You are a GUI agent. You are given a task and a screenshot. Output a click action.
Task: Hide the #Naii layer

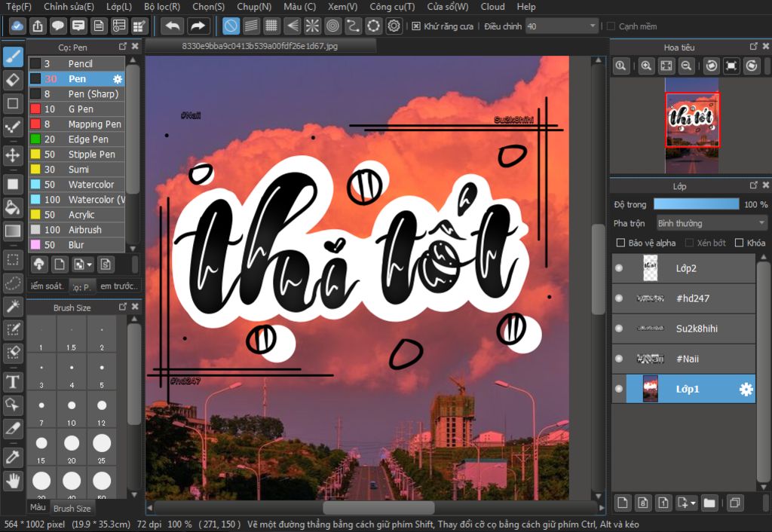619,359
